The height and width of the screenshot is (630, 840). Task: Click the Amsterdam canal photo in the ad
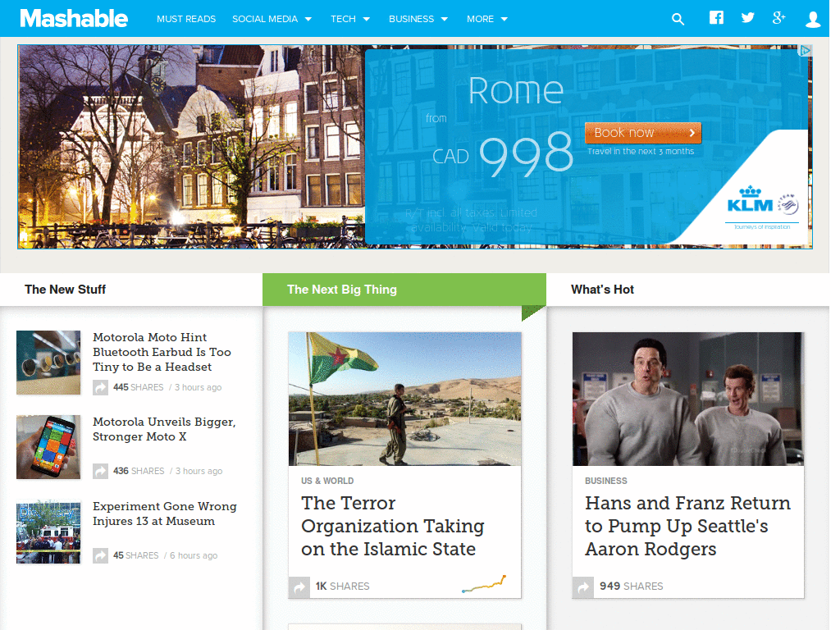point(192,147)
